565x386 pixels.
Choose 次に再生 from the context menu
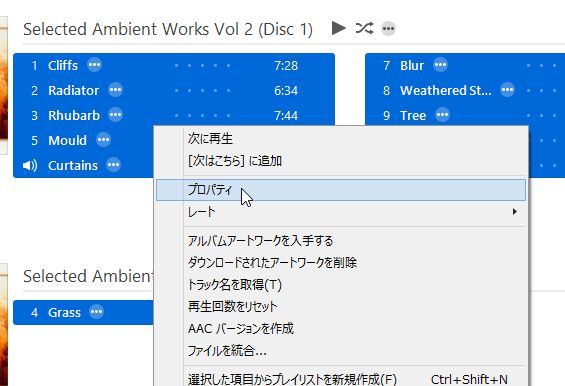(x=341, y=138)
